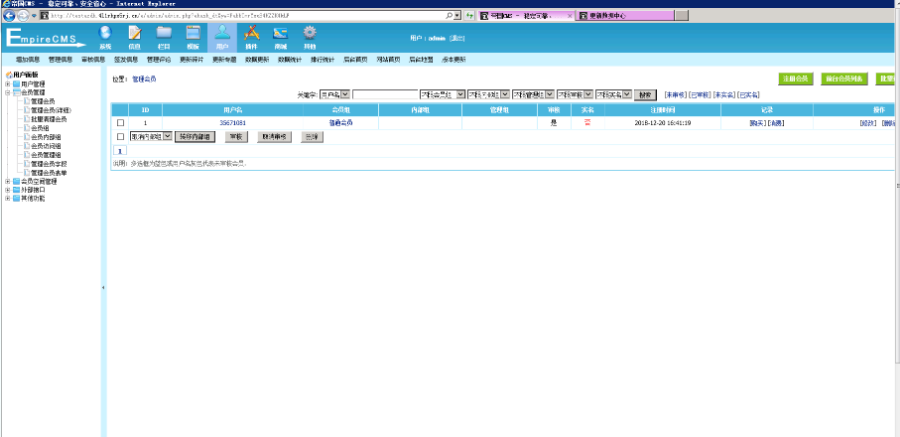Click the [已实名] filter link
Image resolution: width=900 pixels, height=437 pixels.
point(749,94)
